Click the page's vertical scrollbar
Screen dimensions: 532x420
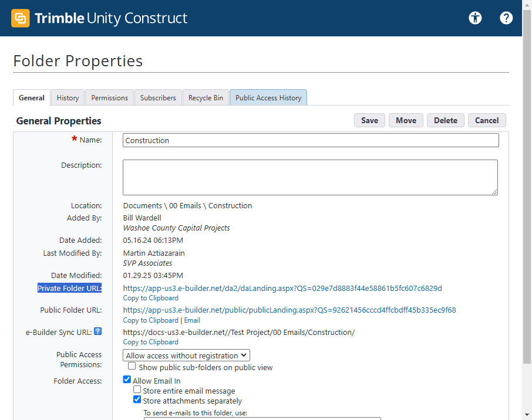click(x=527, y=187)
